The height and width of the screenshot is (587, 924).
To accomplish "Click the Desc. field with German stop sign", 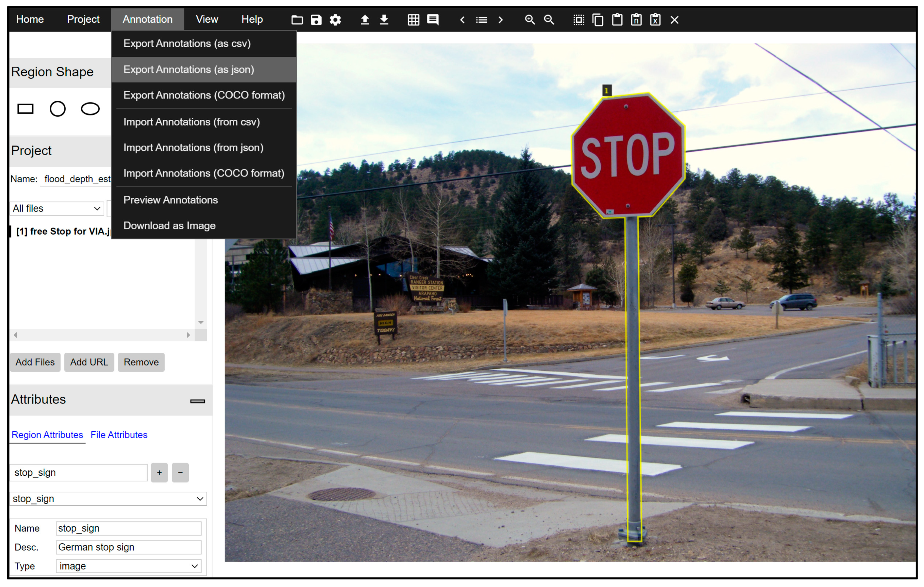I will [128, 547].
